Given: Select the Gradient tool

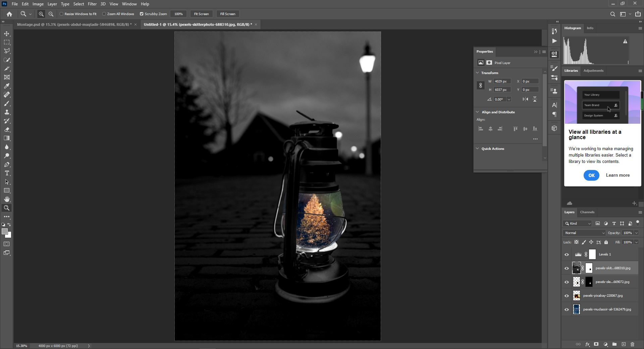Looking at the screenshot, I should tap(7, 138).
